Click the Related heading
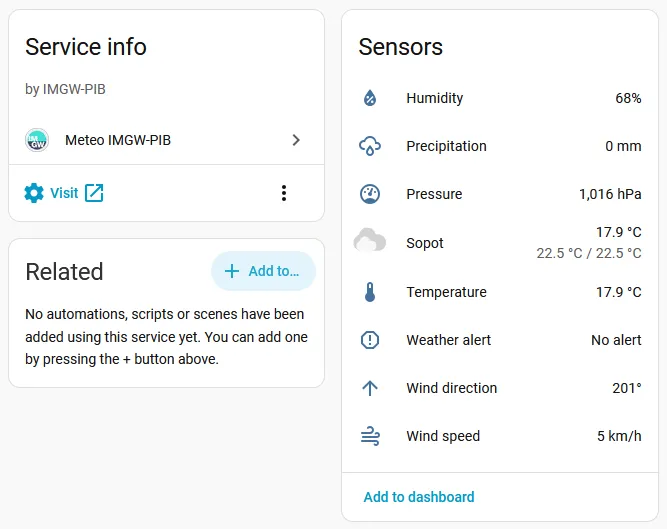The width and height of the screenshot is (667, 529). (64, 271)
